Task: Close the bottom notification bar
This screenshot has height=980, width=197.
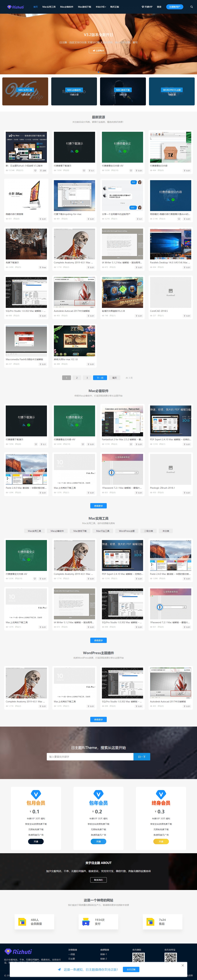Action: (183, 965)
